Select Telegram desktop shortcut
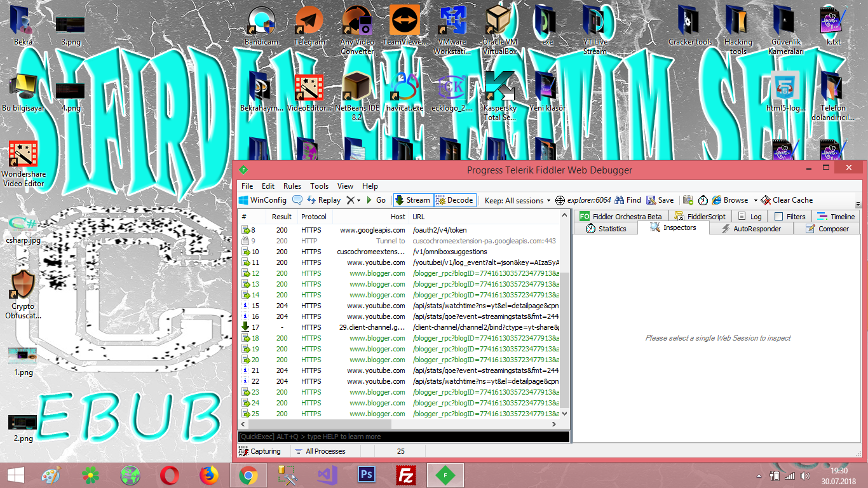The height and width of the screenshot is (488, 868). 309,26
